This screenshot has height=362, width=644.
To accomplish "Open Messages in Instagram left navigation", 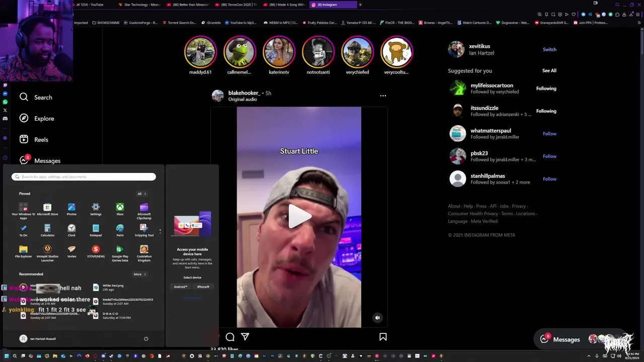I will (x=40, y=160).
